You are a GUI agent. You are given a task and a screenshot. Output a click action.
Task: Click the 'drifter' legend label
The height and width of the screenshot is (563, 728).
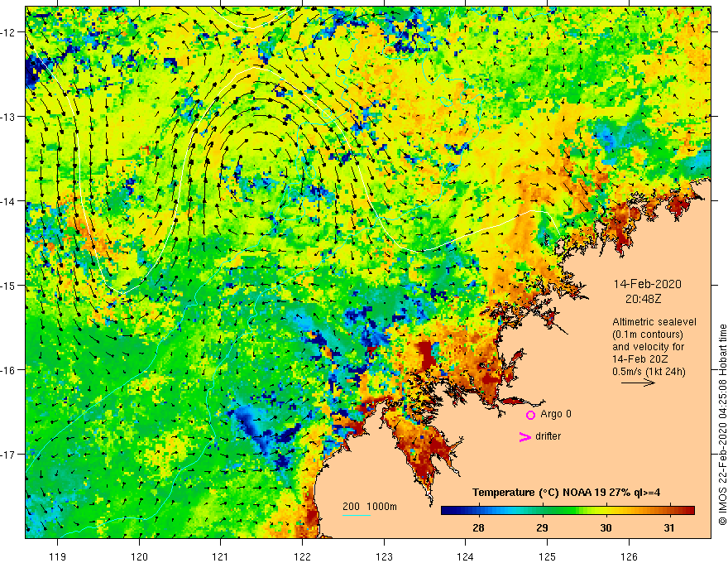click(x=548, y=436)
